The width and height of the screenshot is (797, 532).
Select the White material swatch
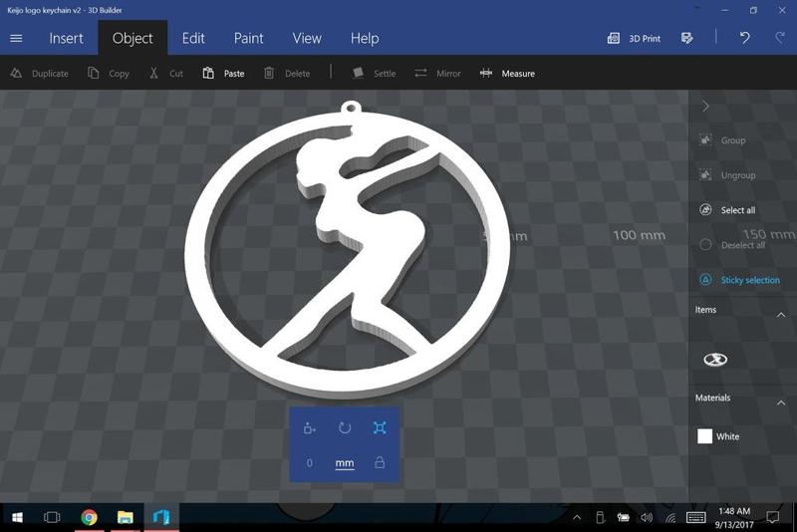tap(705, 436)
